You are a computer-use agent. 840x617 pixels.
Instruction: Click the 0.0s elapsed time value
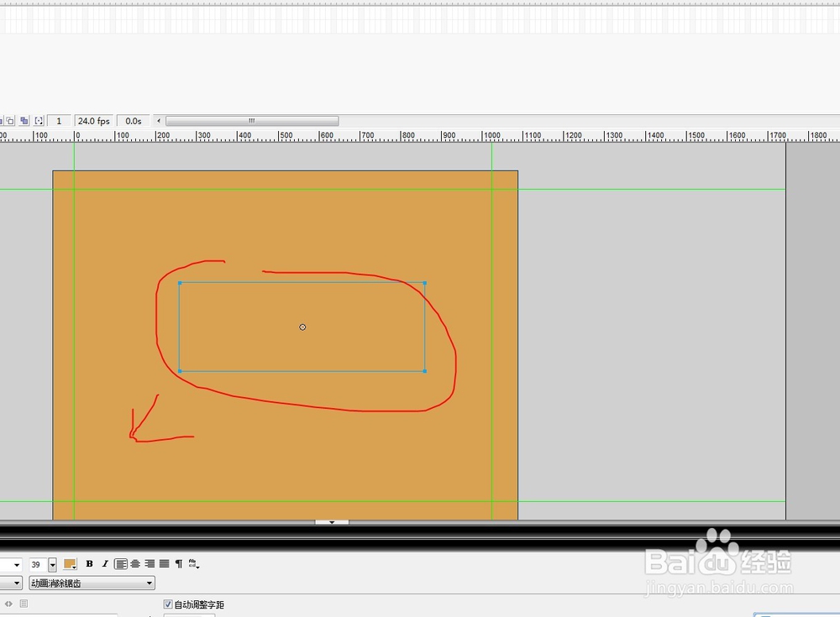pos(134,121)
